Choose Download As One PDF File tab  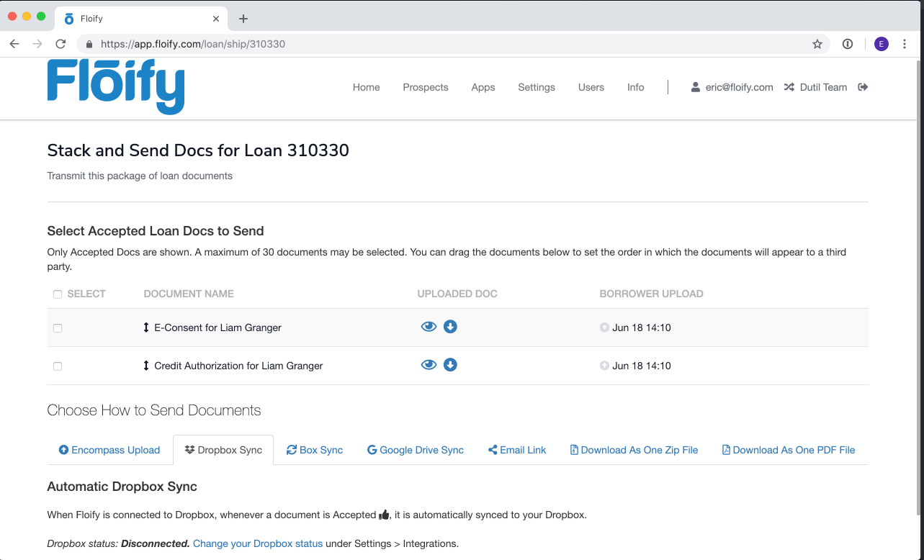[x=789, y=450]
